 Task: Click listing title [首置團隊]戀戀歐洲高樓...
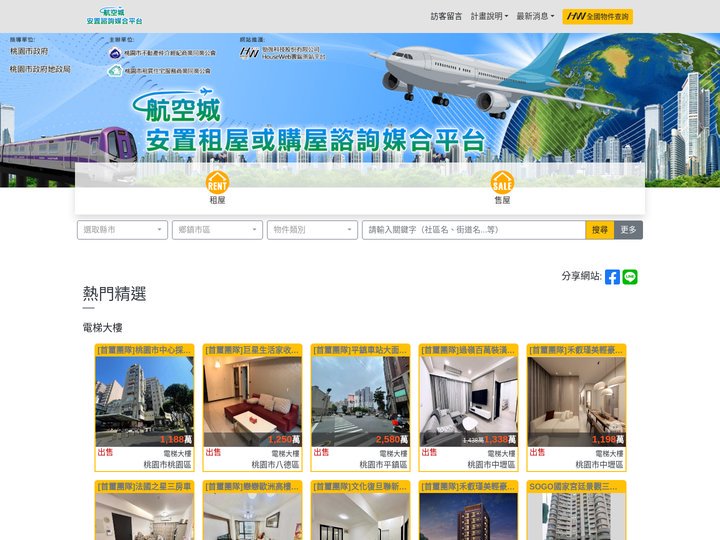(x=252, y=487)
